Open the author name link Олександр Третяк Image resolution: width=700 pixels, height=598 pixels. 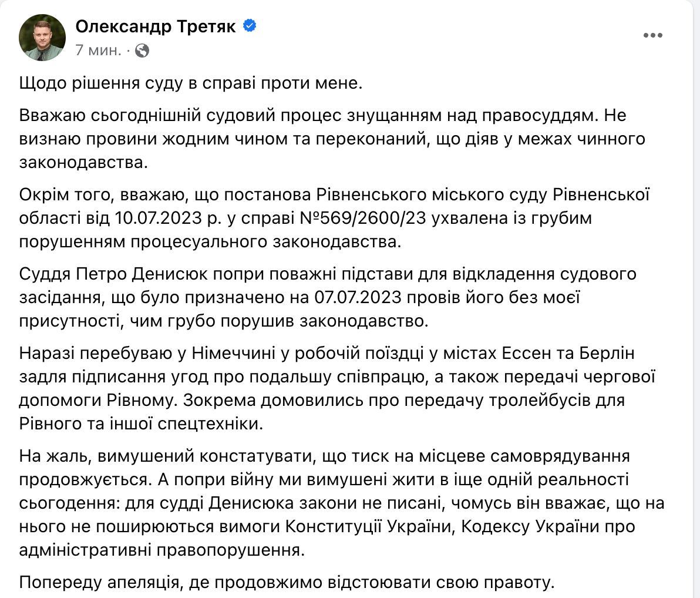156,26
